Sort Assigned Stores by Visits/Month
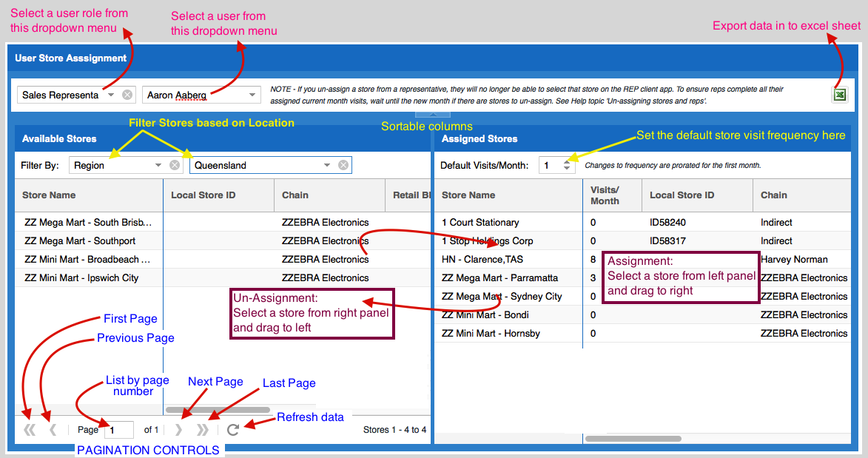The height and width of the screenshot is (458, 868). click(605, 195)
